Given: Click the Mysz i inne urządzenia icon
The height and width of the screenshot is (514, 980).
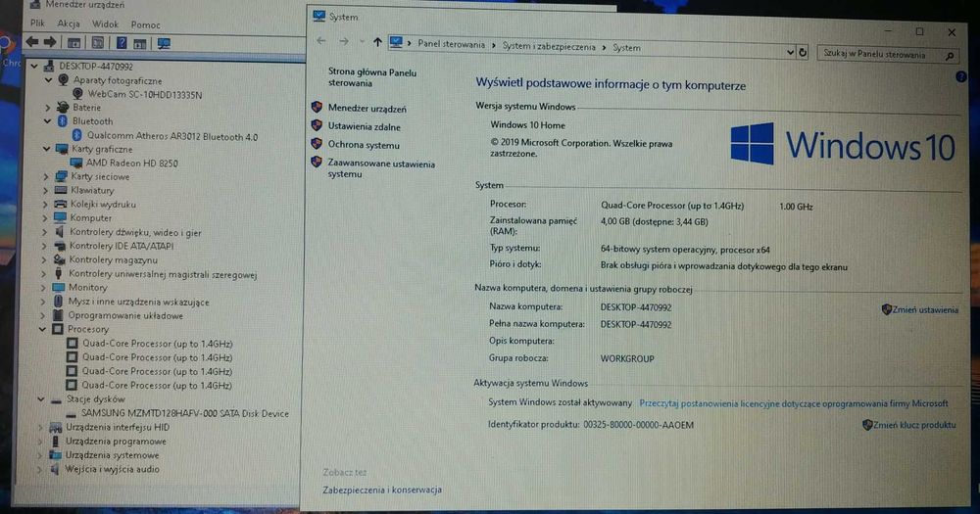Looking at the screenshot, I should click(58, 301).
